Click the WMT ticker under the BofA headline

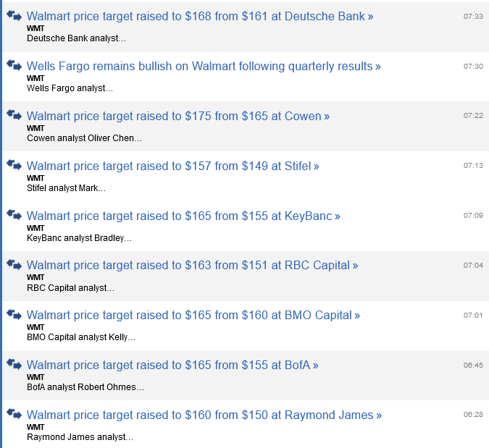[35, 377]
